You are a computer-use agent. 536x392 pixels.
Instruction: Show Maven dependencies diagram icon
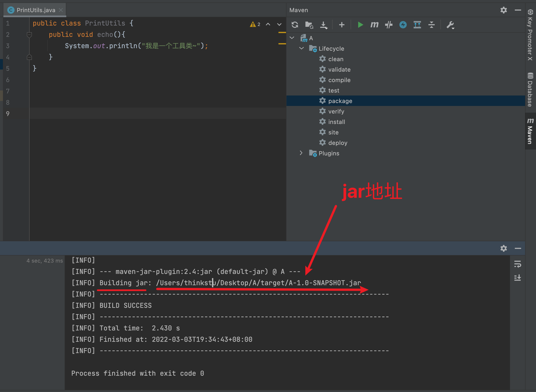click(417, 25)
